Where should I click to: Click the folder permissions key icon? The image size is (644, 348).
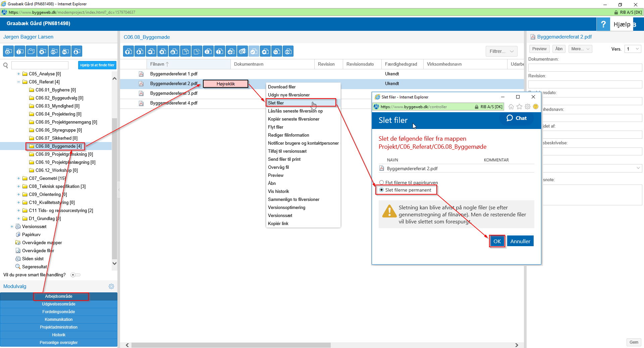coord(65,51)
